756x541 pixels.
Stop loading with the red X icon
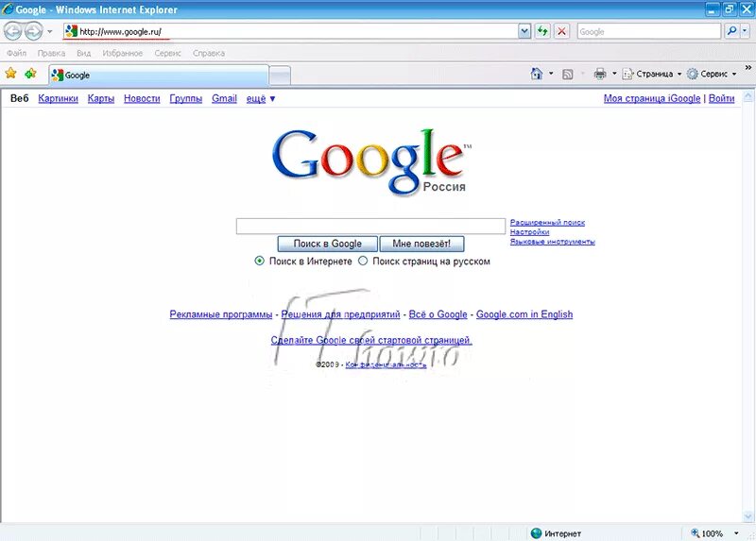tap(561, 32)
